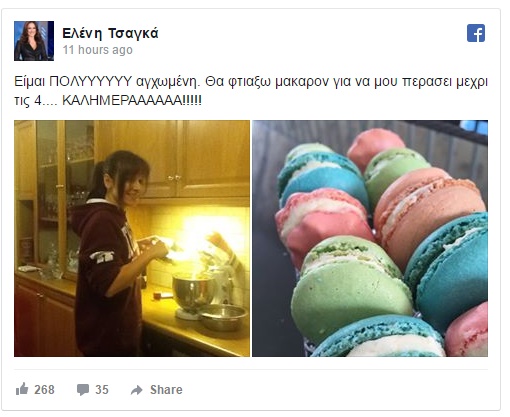
Task: Open the author name Ελένη Τσαγκά link
Action: click(x=110, y=33)
